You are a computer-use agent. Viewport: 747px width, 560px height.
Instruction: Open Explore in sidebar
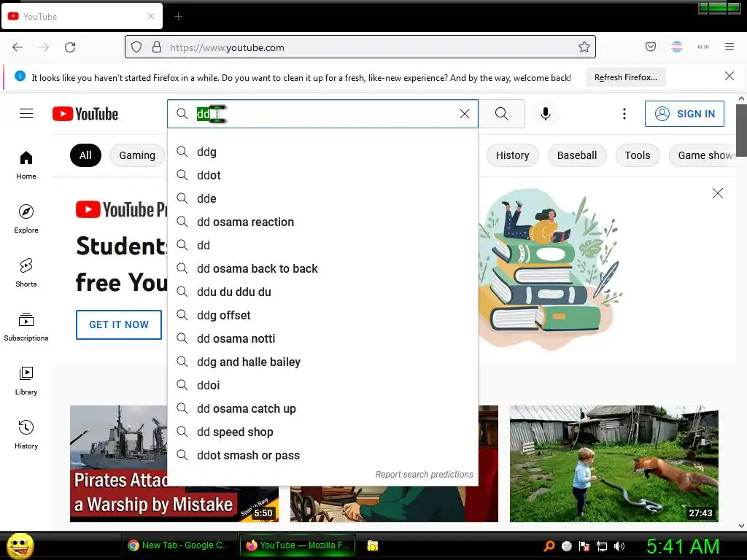(x=26, y=219)
